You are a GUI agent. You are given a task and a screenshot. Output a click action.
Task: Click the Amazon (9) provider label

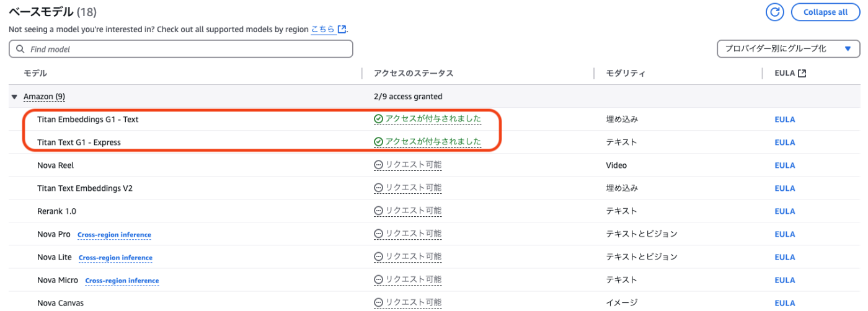click(x=44, y=97)
